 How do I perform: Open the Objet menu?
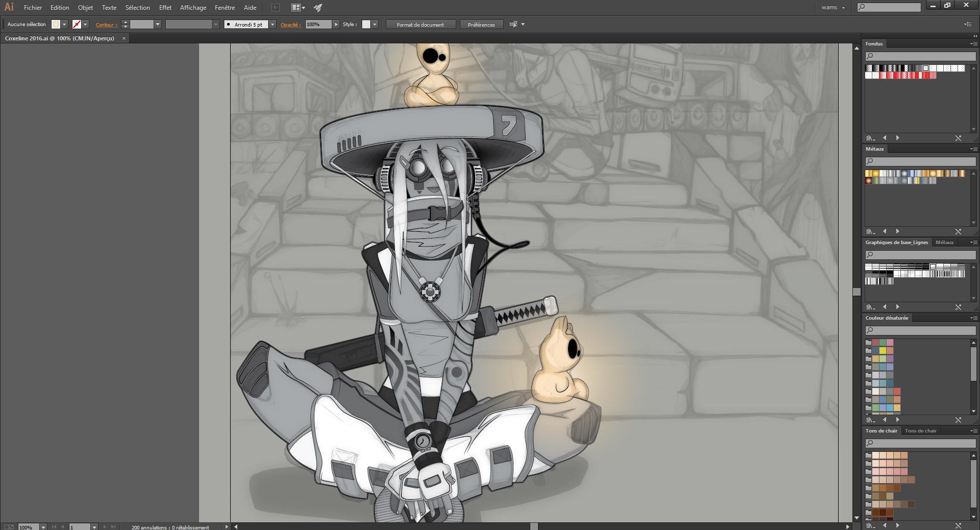(85, 8)
